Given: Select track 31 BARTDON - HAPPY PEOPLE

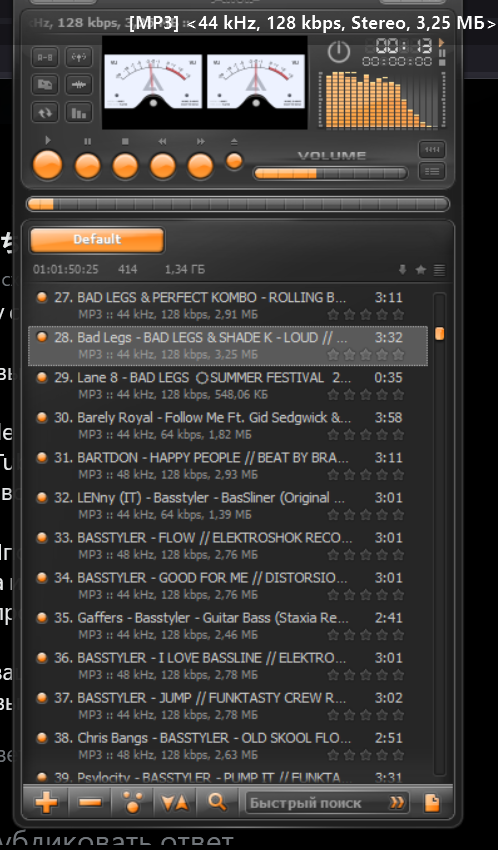Looking at the screenshot, I should coord(228,466).
